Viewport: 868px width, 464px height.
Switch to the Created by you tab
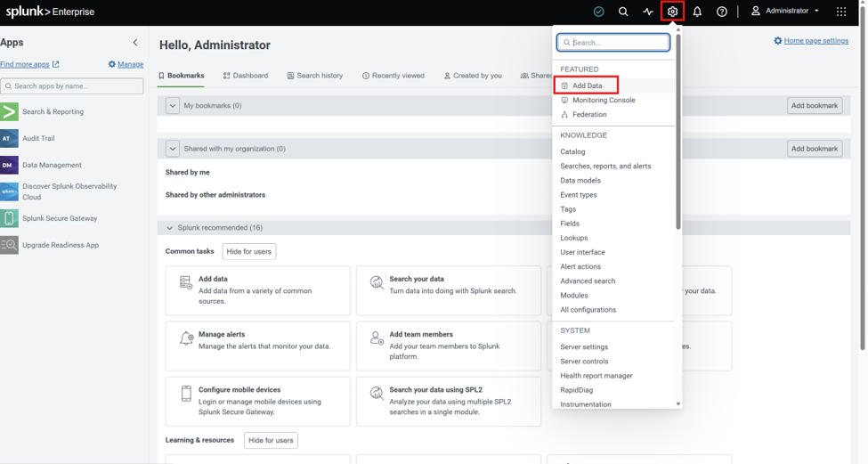click(x=474, y=76)
